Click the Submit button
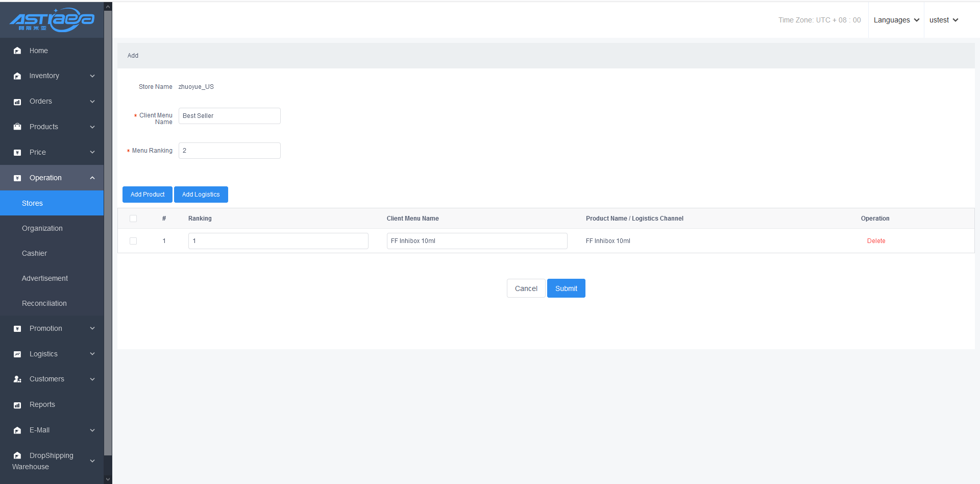 (566, 288)
